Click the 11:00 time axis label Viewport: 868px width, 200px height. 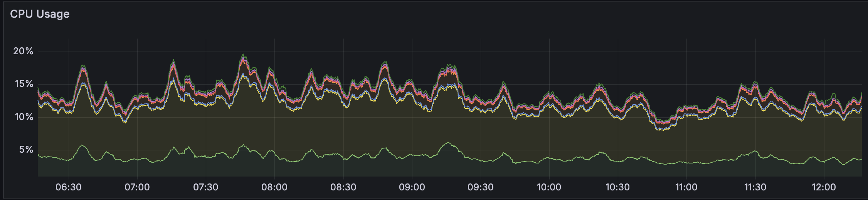pos(686,187)
